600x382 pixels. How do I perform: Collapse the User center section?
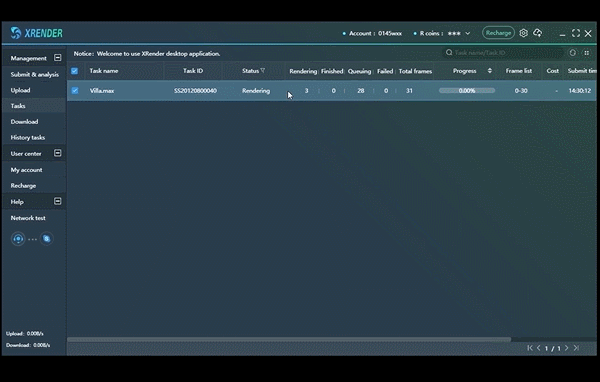57,153
